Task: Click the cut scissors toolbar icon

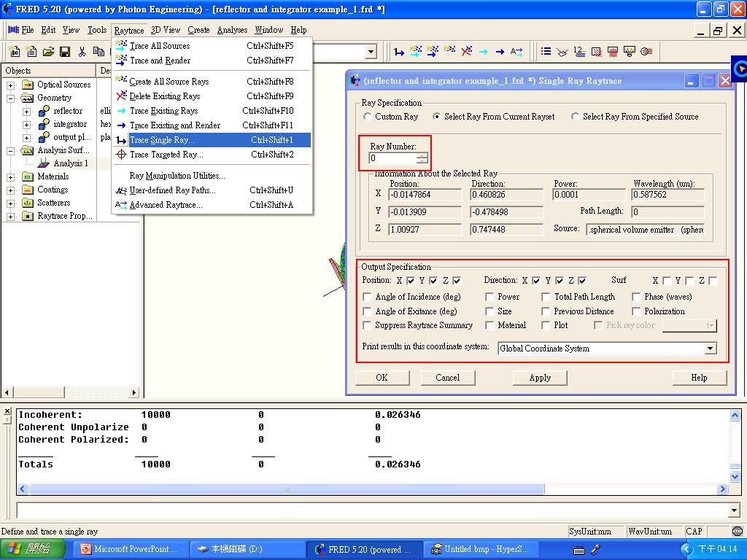Action: pos(82,52)
